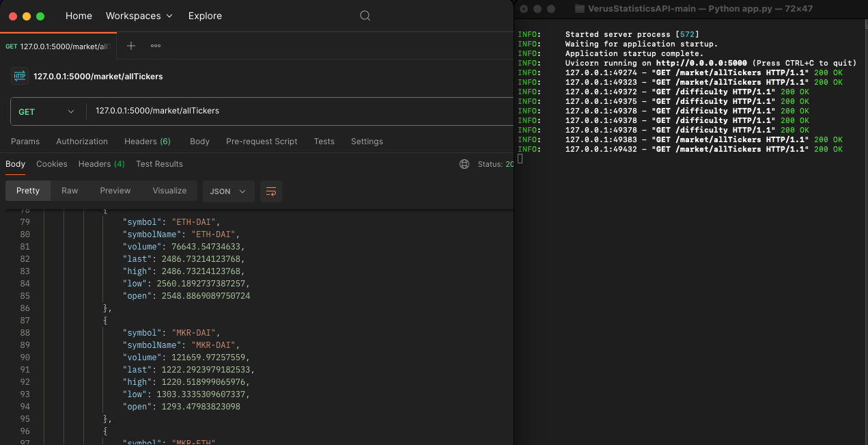Switch to the Params tab
This screenshot has height=445, width=868.
point(25,141)
